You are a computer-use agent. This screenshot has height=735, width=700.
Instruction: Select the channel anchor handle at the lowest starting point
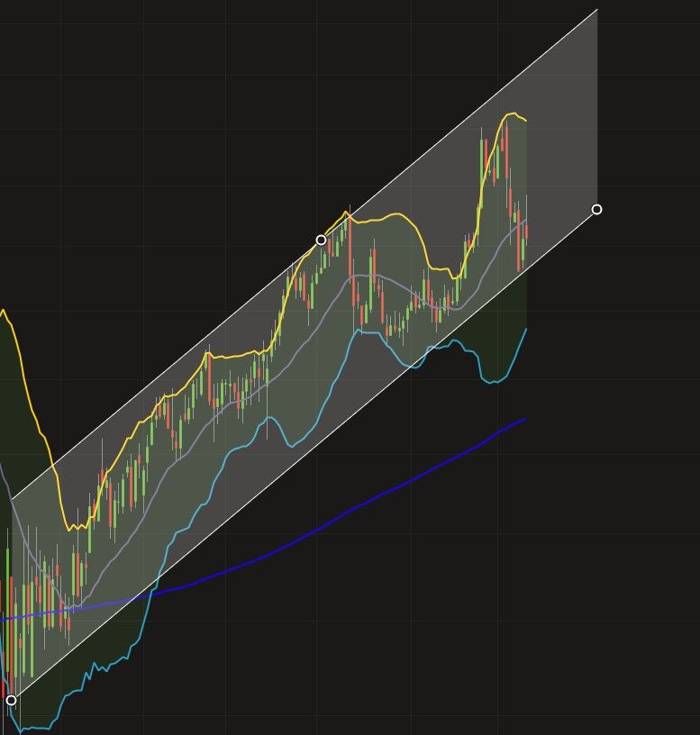11,700
